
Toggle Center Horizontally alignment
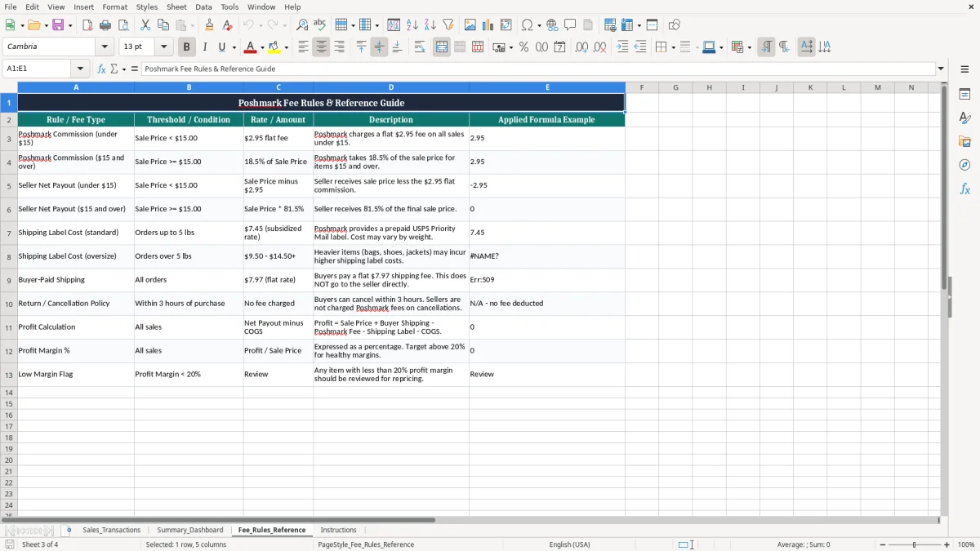[321, 47]
